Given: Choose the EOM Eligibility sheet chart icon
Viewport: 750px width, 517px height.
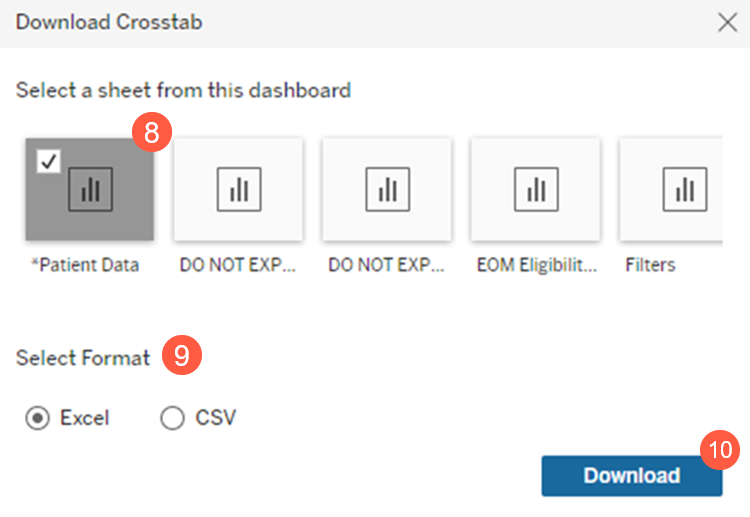Looking at the screenshot, I should (x=536, y=189).
